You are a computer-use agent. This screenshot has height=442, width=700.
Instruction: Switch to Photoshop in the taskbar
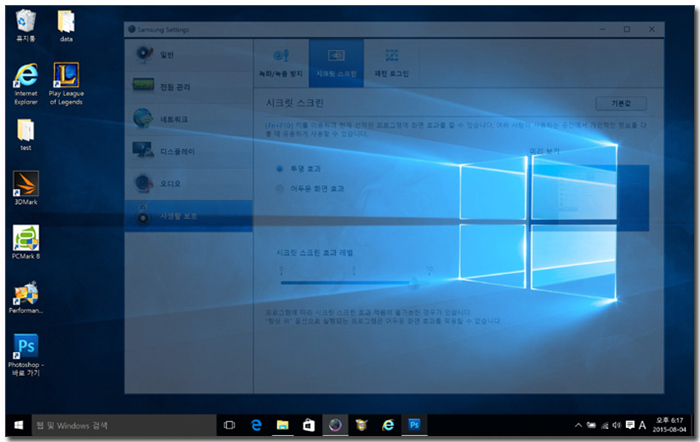(x=414, y=425)
